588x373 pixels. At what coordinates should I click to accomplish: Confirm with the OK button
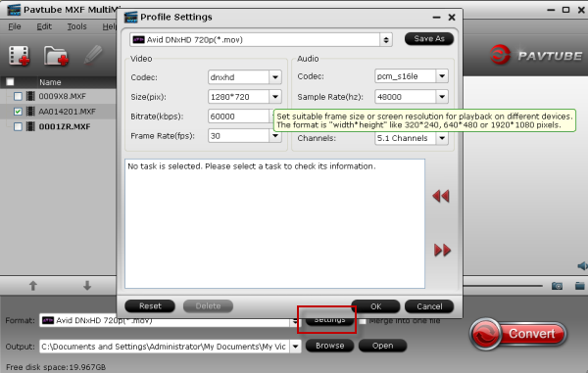click(x=375, y=306)
